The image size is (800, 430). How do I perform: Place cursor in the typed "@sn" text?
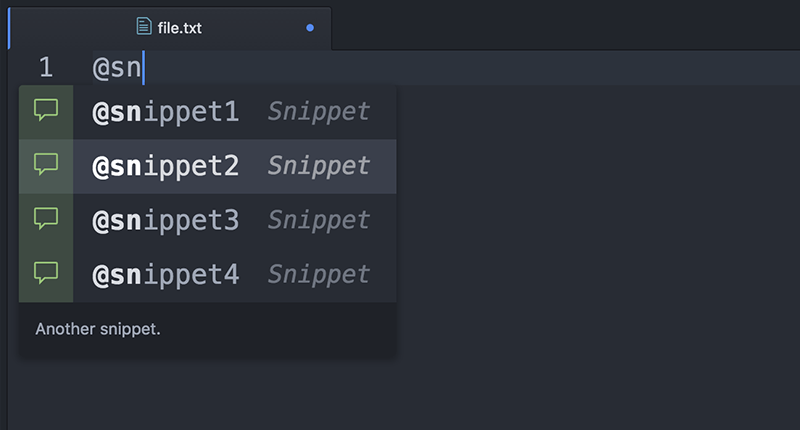coord(118,69)
